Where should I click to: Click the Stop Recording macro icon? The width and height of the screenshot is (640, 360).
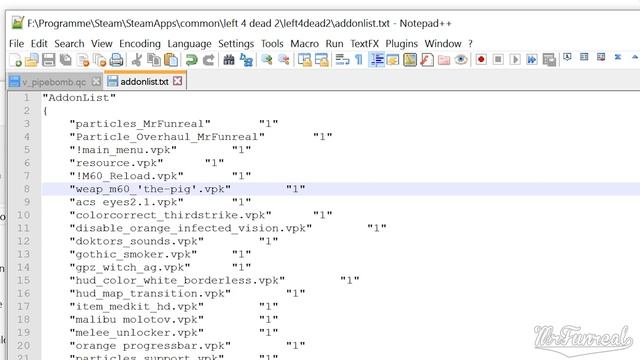498,60
